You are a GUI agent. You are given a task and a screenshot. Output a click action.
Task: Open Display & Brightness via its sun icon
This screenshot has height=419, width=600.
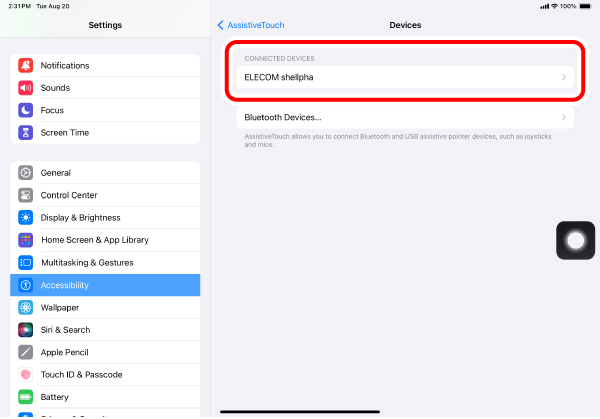[26, 217]
